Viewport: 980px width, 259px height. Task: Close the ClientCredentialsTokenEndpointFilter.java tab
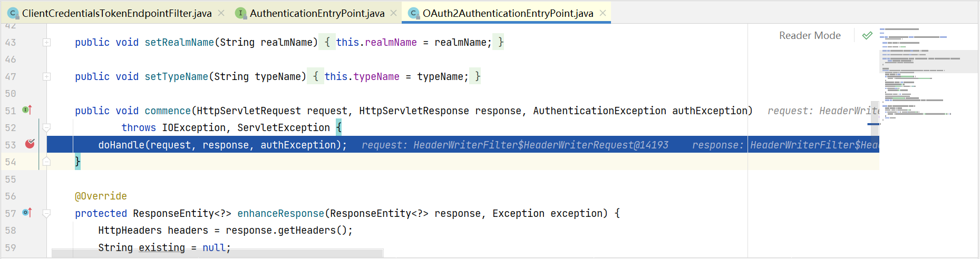(221, 13)
